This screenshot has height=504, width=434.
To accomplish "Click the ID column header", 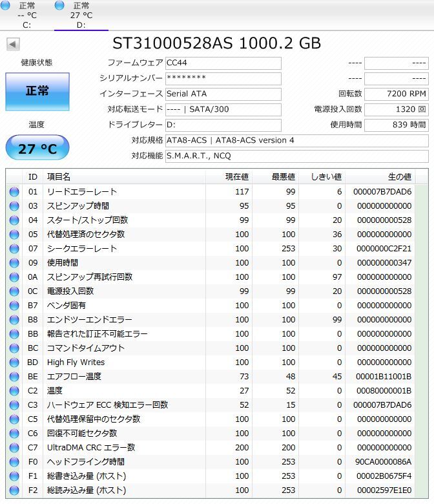I will click(x=33, y=177).
